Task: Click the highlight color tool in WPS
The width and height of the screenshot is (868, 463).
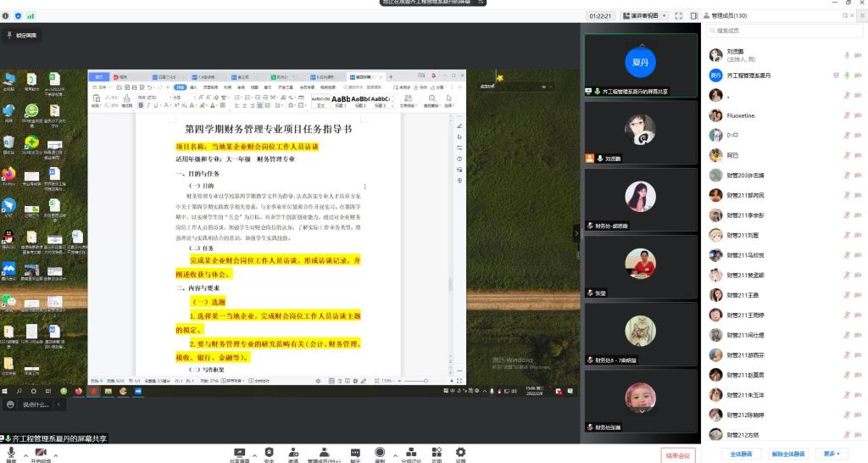Action: (203, 105)
